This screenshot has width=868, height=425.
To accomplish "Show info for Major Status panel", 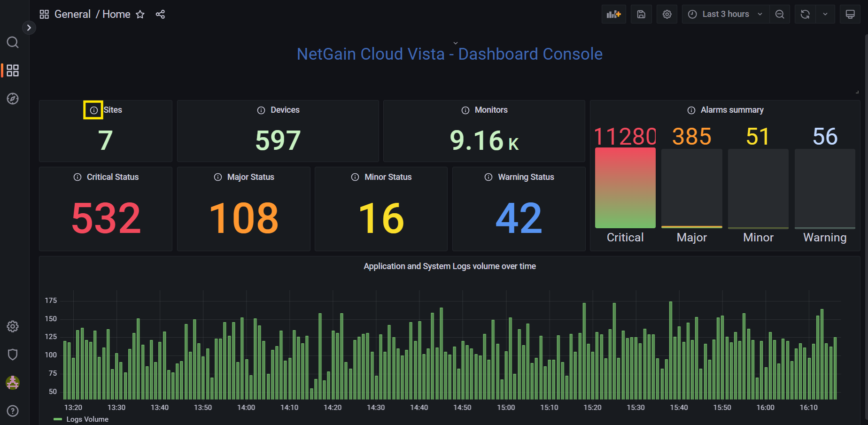I will click(x=218, y=177).
